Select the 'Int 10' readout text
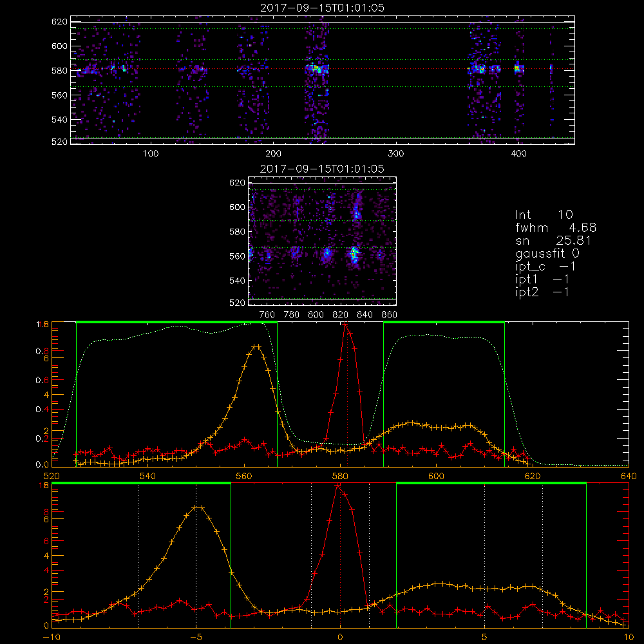The height and width of the screenshot is (644, 644). (544, 215)
